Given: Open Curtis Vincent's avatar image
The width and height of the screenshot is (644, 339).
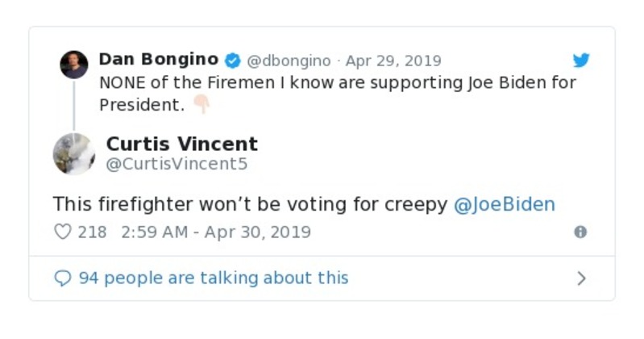Looking at the screenshot, I should tap(74, 153).
